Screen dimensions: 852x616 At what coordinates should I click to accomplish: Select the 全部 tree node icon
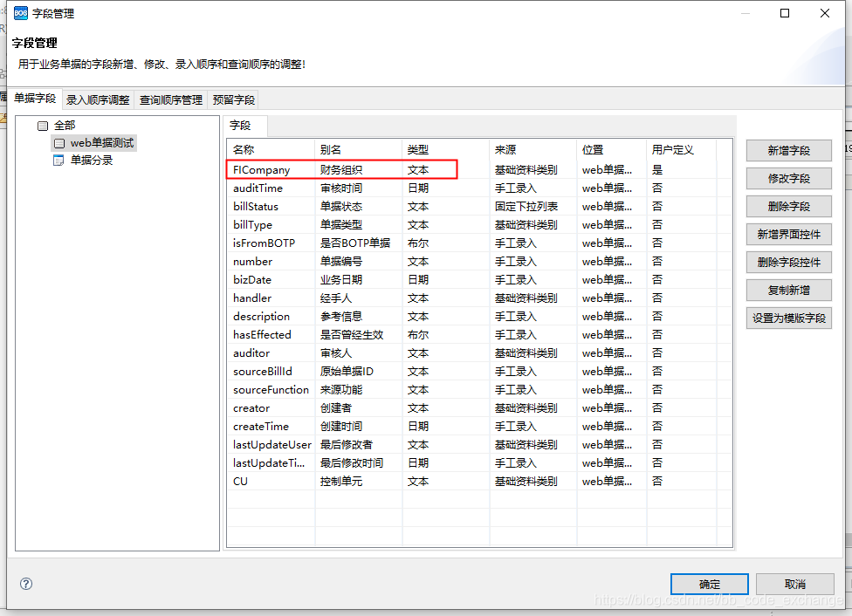point(43,126)
